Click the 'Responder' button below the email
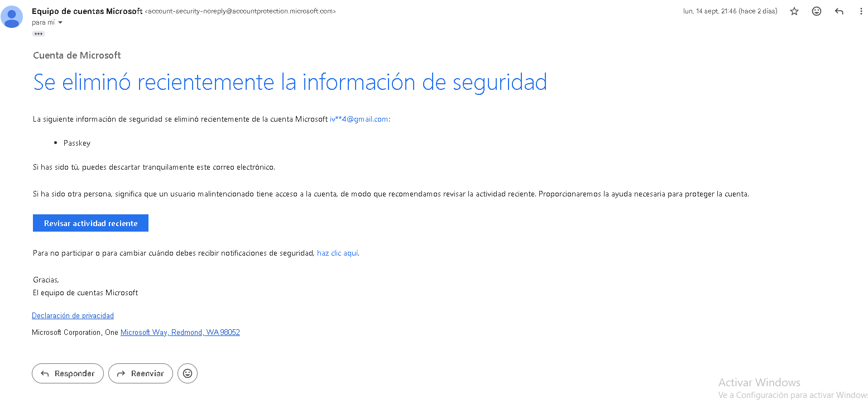The height and width of the screenshot is (408, 868). (68, 373)
